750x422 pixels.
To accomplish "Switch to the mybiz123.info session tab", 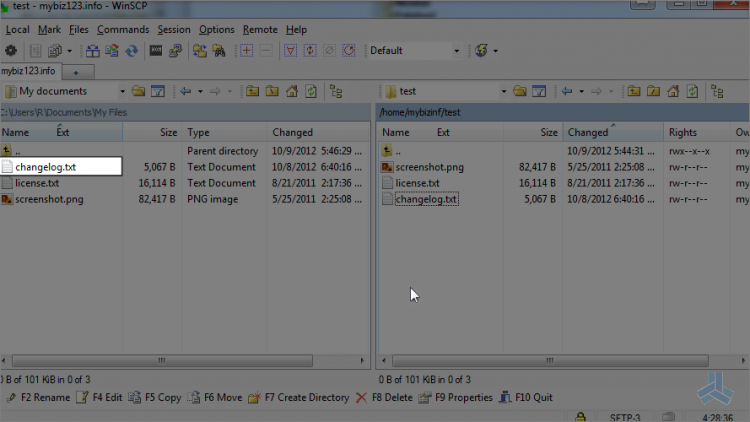I will (30, 71).
